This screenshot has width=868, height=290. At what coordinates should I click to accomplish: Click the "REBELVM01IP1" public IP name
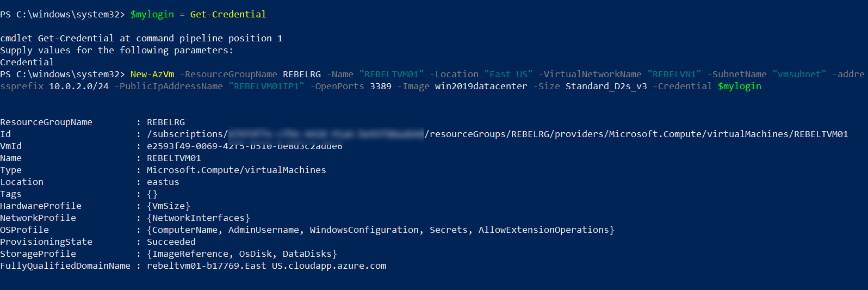(x=266, y=86)
